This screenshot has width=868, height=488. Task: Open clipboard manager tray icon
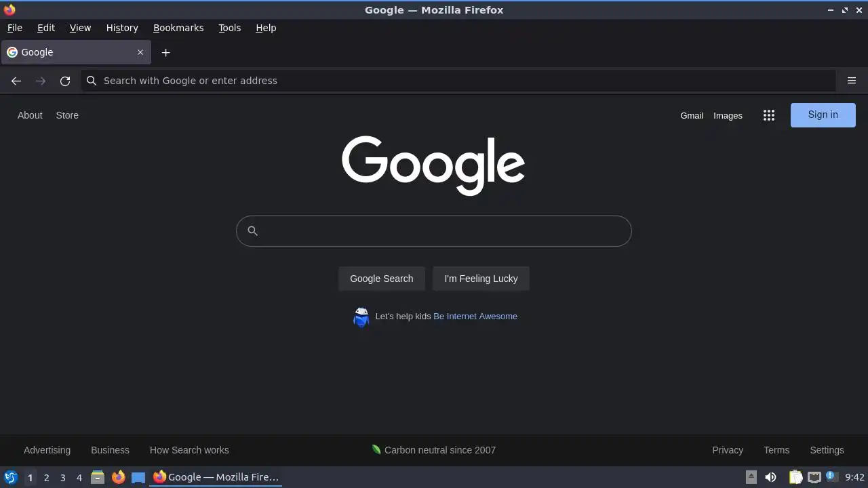point(796,477)
